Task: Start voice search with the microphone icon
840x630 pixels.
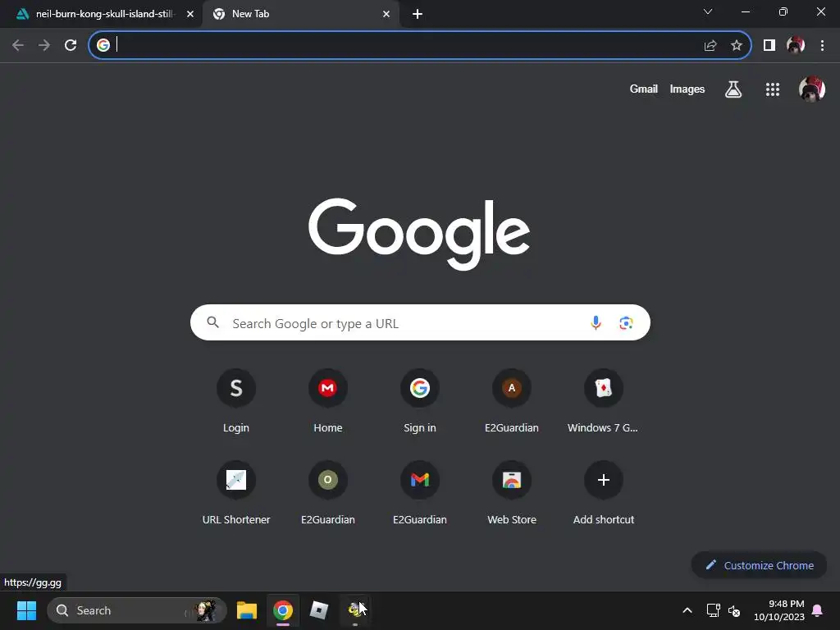Action: (596, 322)
